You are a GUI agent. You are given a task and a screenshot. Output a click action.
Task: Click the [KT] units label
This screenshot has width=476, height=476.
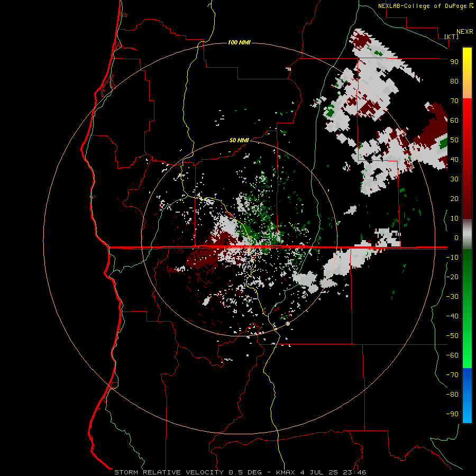click(452, 36)
